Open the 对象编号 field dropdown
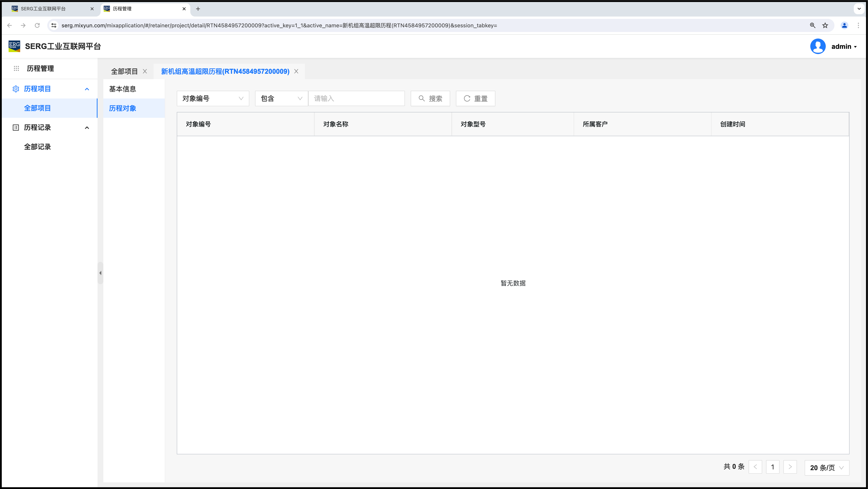868x489 pixels. coord(213,98)
